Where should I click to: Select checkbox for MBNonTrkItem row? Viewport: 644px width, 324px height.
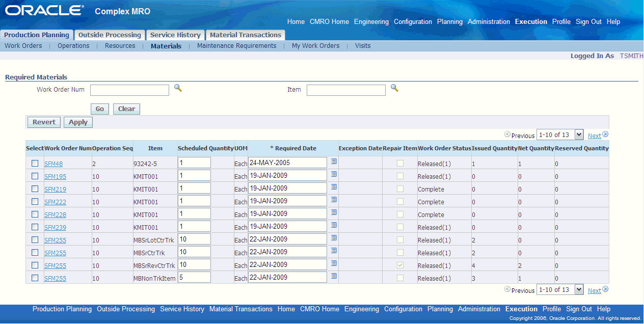pyautogui.click(x=35, y=278)
